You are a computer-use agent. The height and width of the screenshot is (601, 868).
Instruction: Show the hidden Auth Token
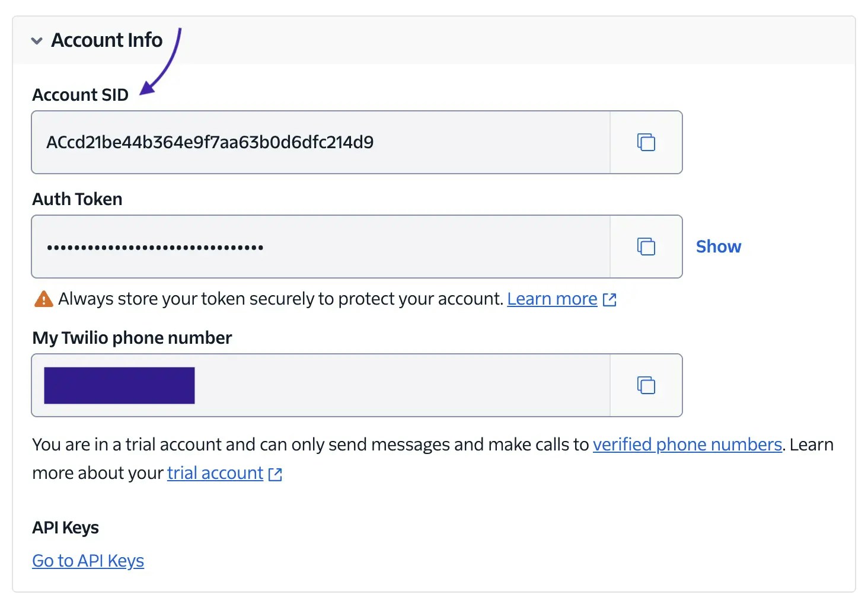click(x=719, y=247)
